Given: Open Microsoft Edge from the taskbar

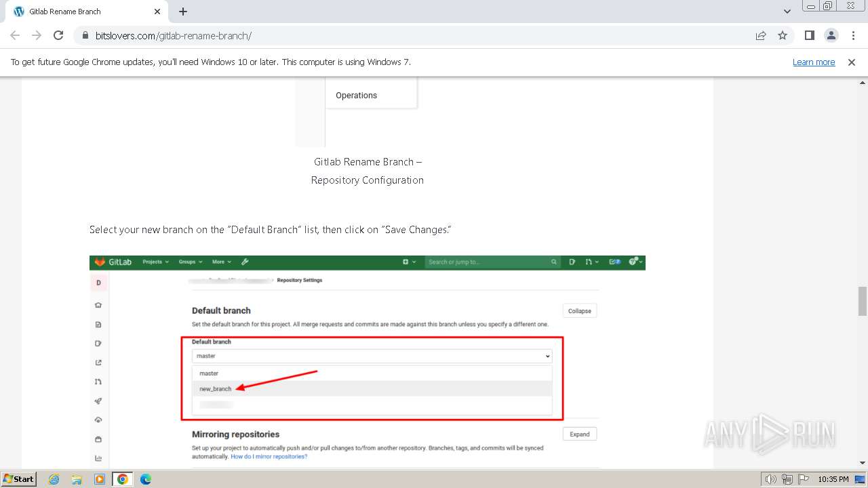Looking at the screenshot, I should point(145,479).
